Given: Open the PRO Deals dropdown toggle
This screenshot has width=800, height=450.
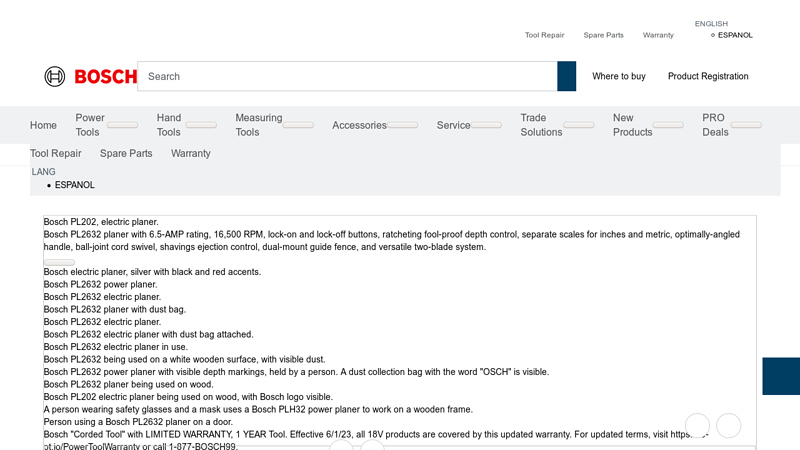Looking at the screenshot, I should click(746, 126).
